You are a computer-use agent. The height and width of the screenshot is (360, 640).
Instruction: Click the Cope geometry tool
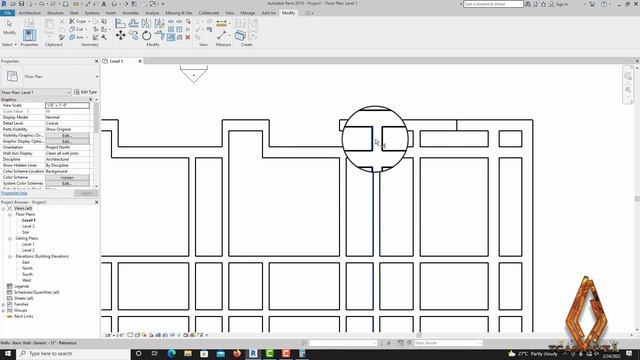pos(78,21)
